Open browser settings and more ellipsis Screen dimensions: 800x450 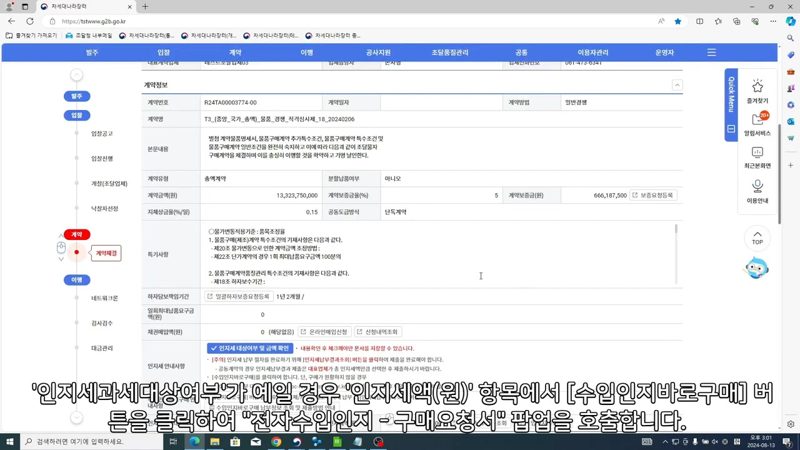pyautogui.click(x=773, y=21)
